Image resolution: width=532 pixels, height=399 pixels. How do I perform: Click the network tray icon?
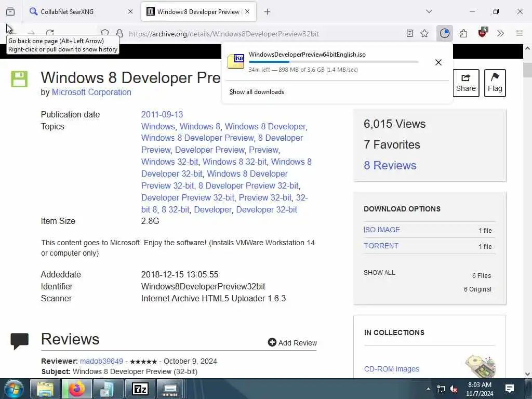click(441, 389)
